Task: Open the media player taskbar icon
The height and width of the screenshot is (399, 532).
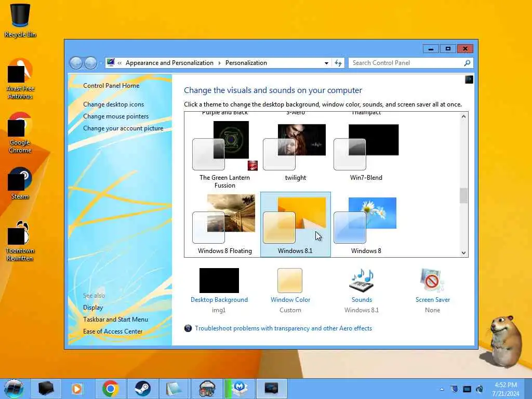Action: (x=78, y=389)
